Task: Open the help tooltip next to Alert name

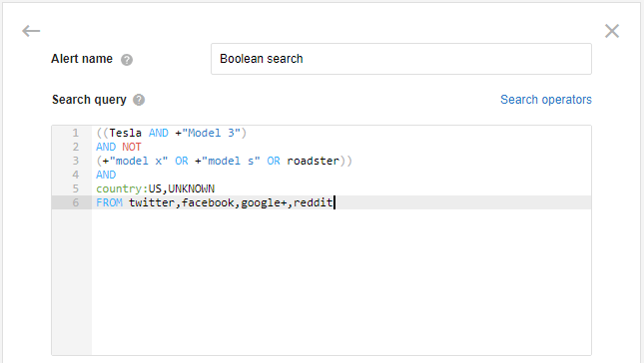Action: click(127, 60)
